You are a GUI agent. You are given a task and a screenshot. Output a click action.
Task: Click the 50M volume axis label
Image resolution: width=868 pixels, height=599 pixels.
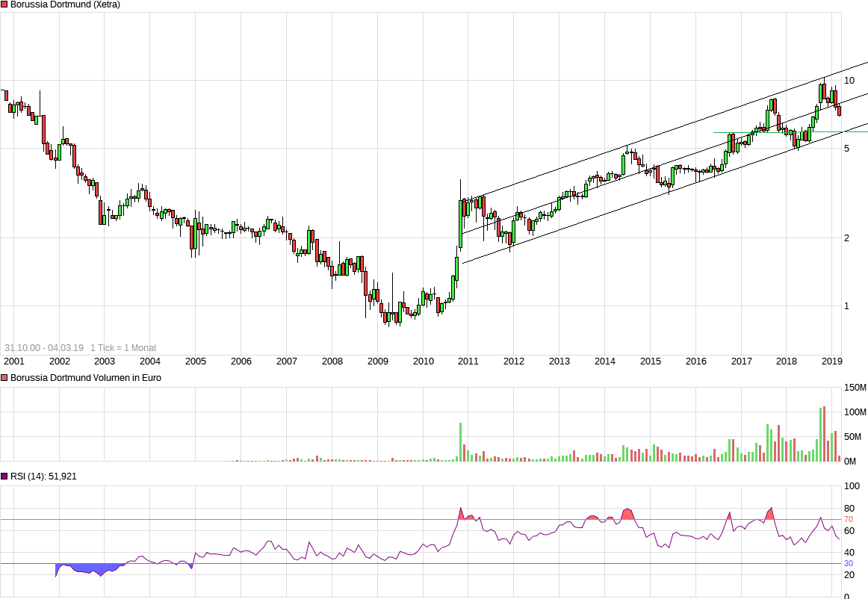click(852, 437)
